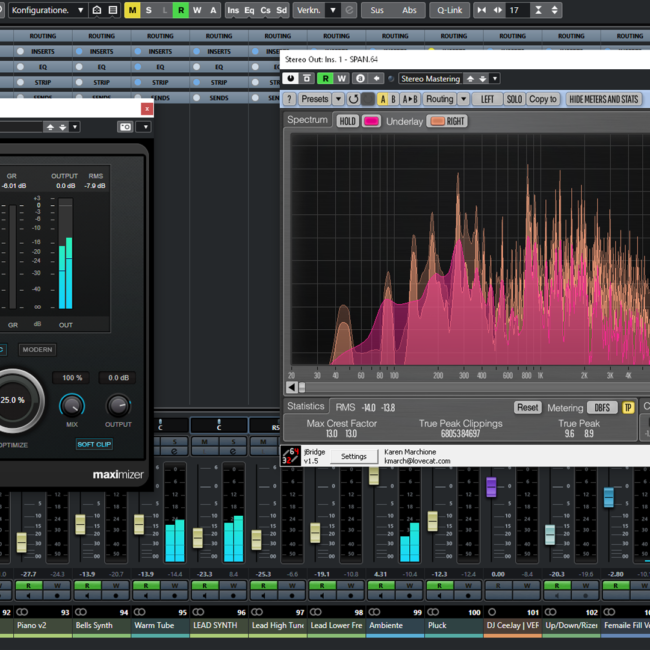Viewport: 650px width, 650px height.
Task: Click the Cs channel strip bypass button
Action: click(265, 10)
